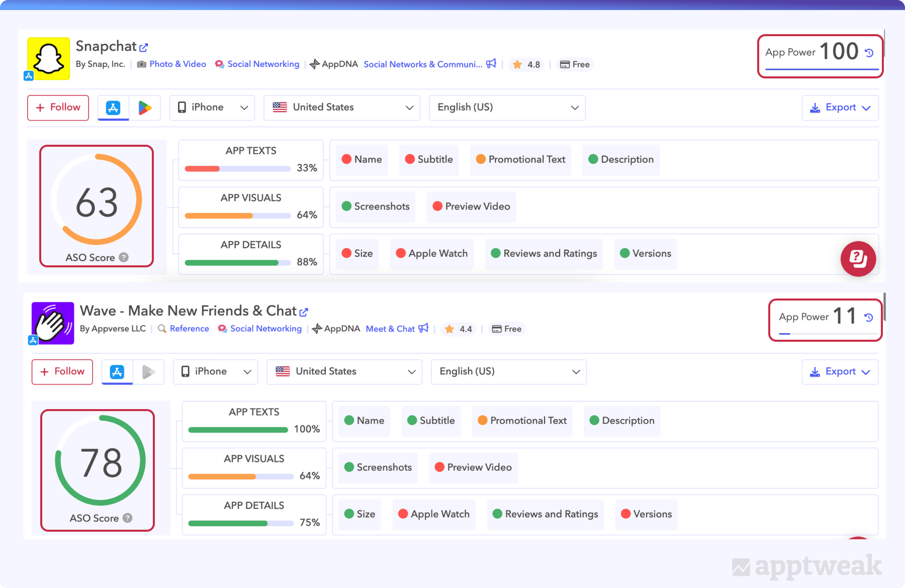Switch Snapchat listing to Google Play store
The height and width of the screenshot is (588, 905).
click(x=146, y=108)
